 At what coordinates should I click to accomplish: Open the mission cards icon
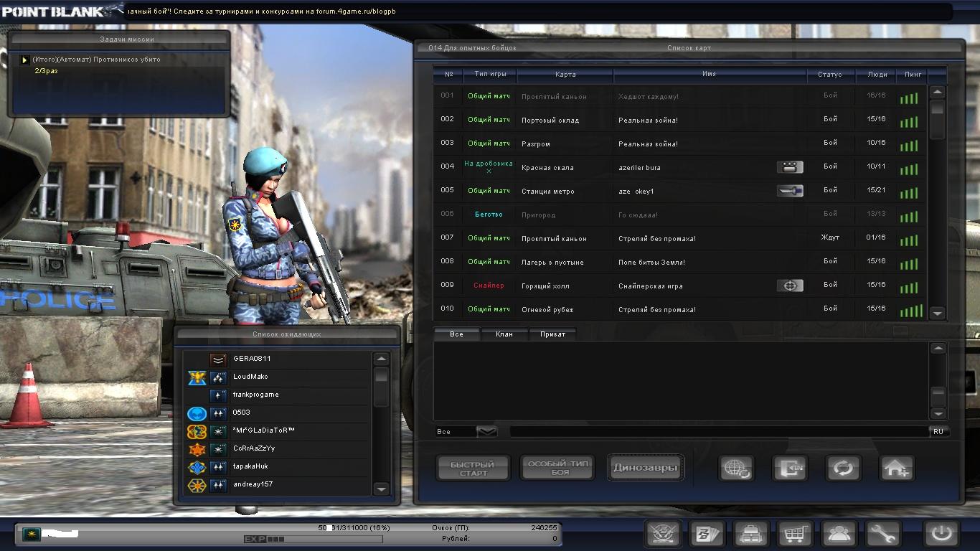pos(707,534)
